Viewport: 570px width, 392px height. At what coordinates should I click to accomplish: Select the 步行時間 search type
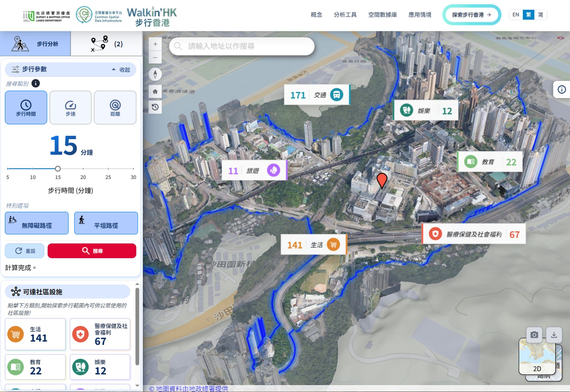tap(26, 107)
